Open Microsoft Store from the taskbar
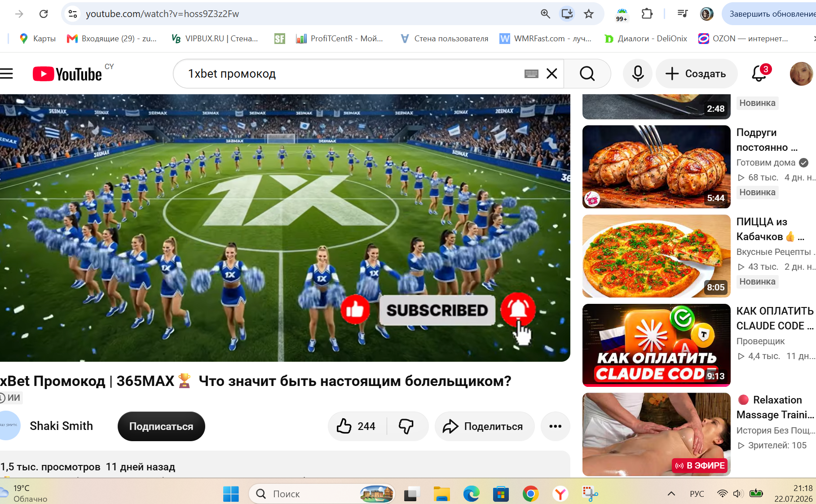Screen dimensions: 816x504 [x=501, y=494]
